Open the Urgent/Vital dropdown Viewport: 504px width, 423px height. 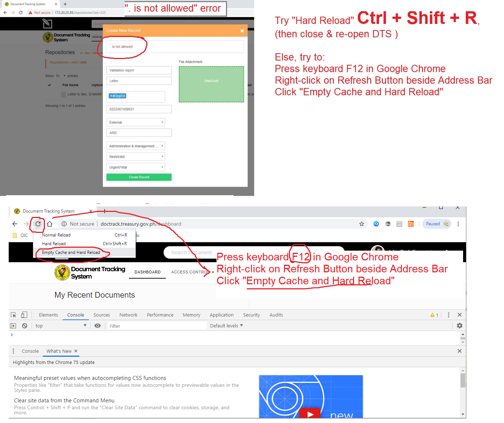135,167
